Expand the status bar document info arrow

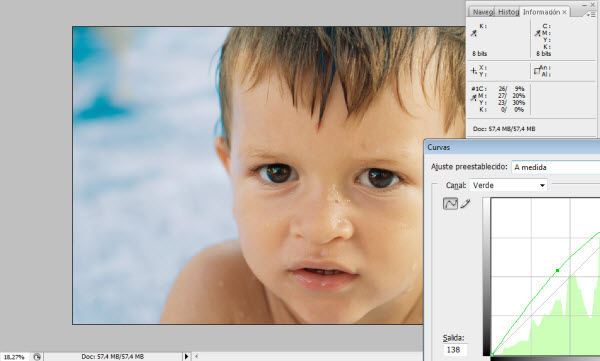186,356
